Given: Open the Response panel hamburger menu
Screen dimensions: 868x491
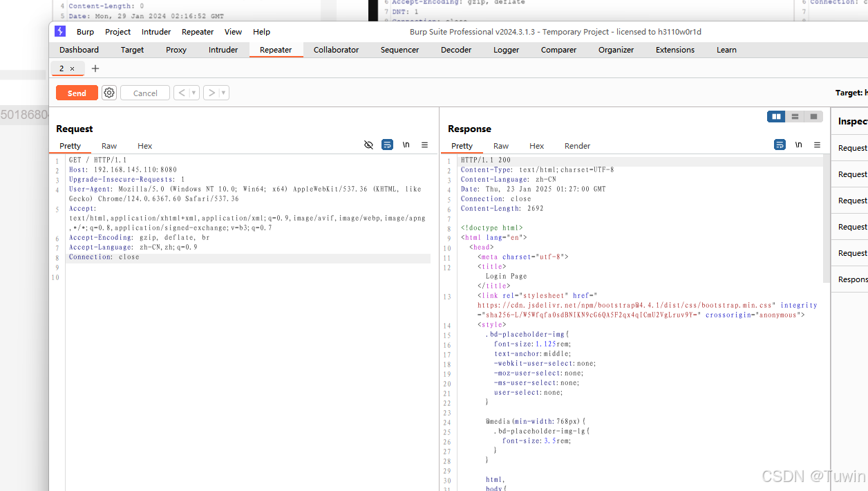Looking at the screenshot, I should (817, 145).
